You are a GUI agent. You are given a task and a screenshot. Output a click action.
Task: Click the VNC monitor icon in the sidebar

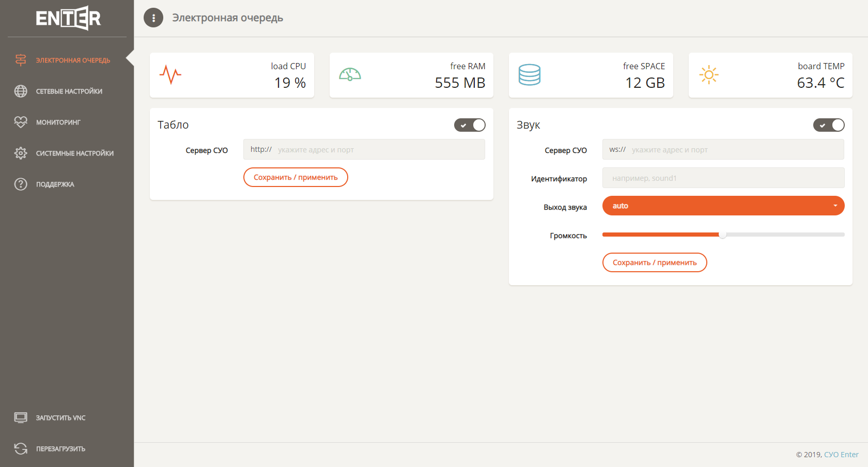[x=21, y=417]
